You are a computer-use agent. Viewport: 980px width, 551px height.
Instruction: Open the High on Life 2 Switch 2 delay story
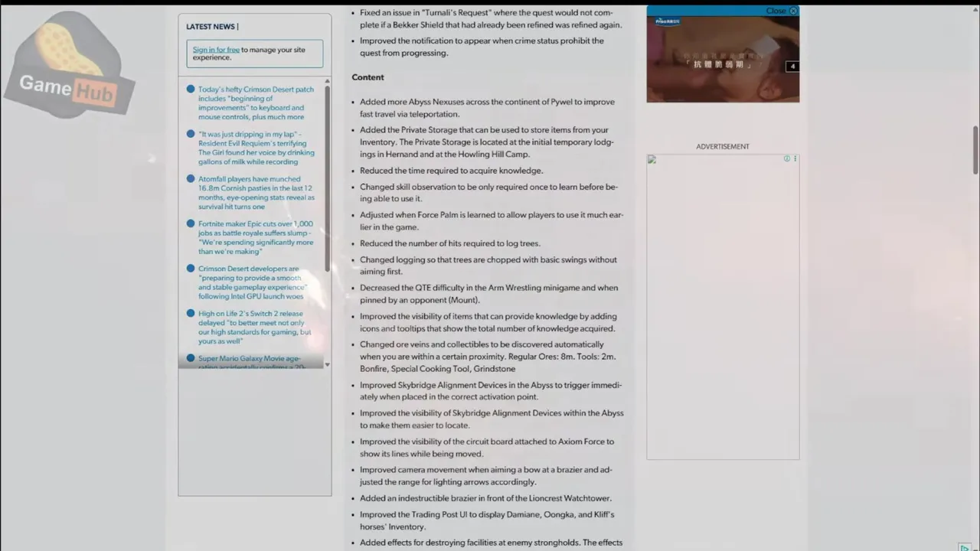coord(254,328)
